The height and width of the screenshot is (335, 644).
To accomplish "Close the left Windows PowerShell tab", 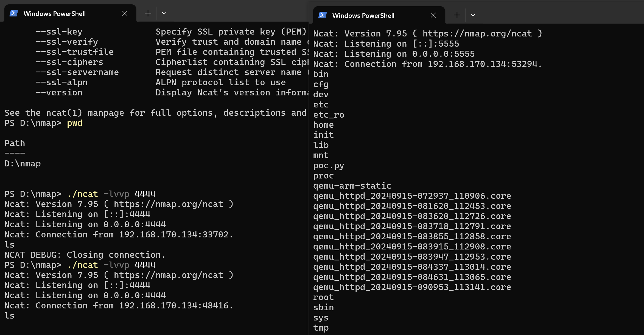I will click(x=124, y=13).
